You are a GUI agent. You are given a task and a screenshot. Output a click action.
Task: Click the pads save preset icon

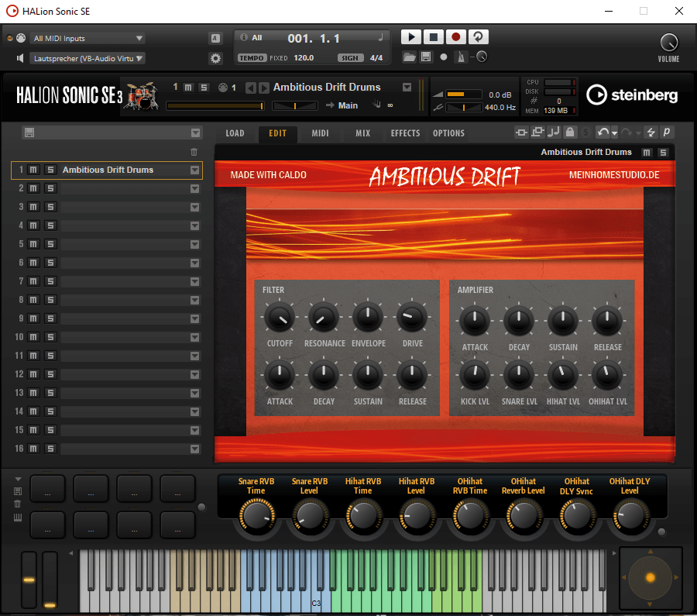[x=18, y=491]
